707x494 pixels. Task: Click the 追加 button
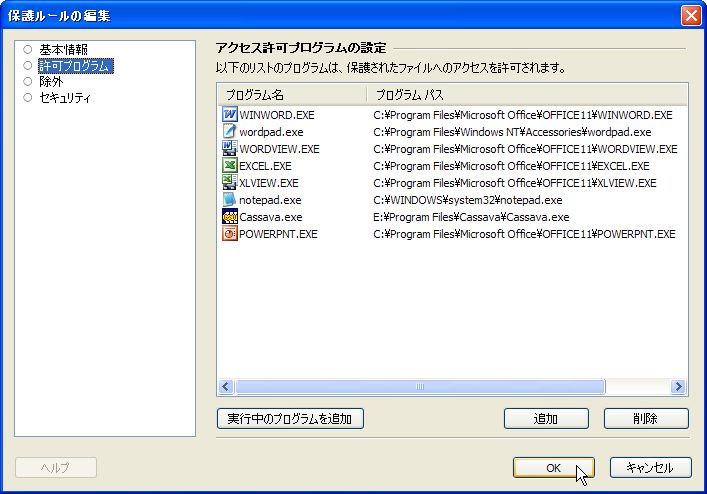[546, 418]
